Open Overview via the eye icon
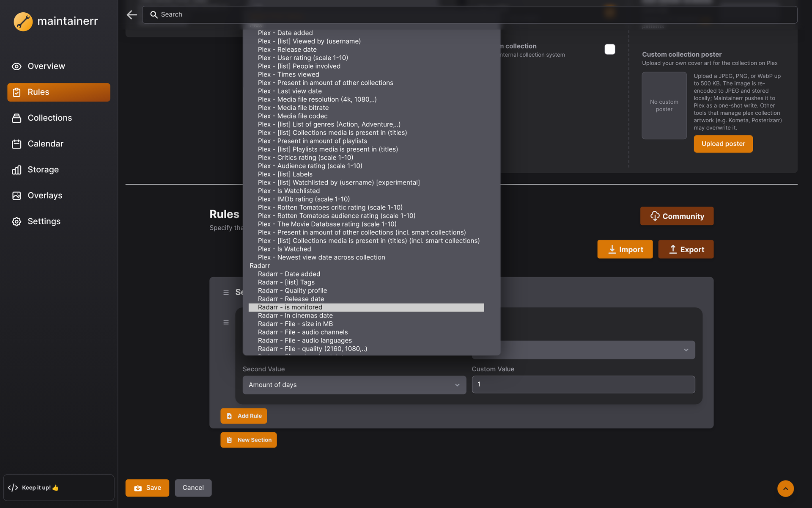Image resolution: width=812 pixels, height=508 pixels. point(16,66)
